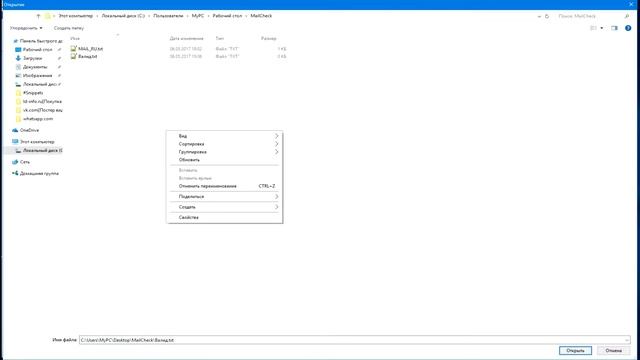Screen dimensions: 640x360
Task: Choose Отменить переименование in the context menu
Action: (224, 186)
